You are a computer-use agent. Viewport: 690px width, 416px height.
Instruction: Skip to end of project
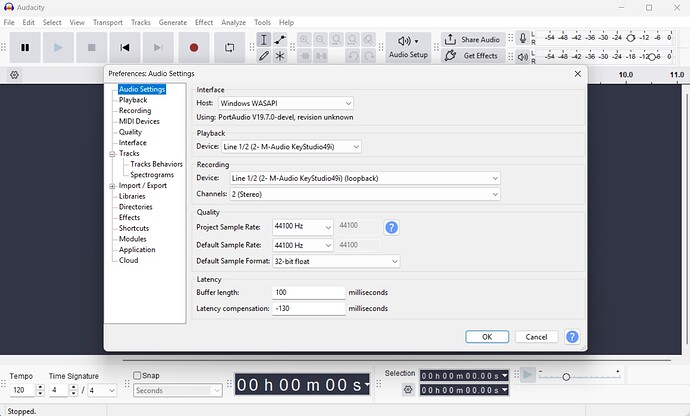coord(158,48)
